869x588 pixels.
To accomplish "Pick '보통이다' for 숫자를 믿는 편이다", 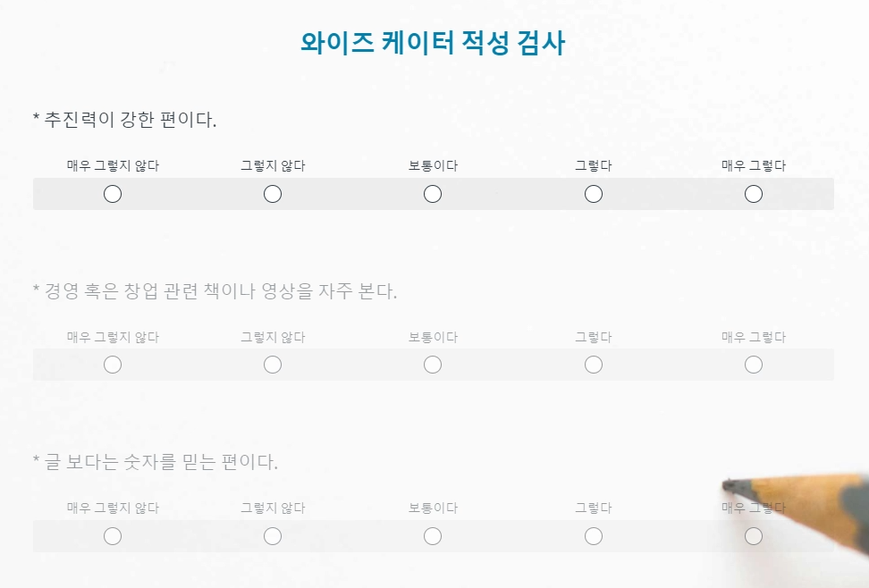I will click(433, 536).
